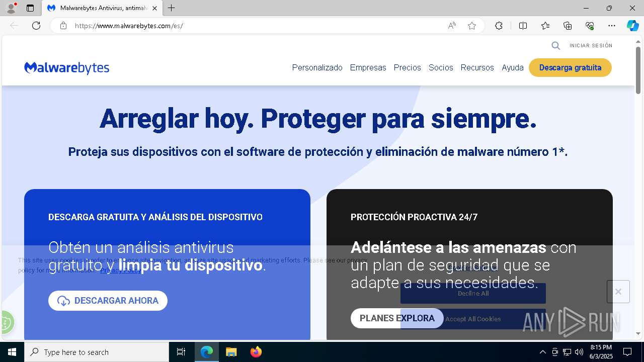Screen dimensions: 644x362
Task: Open Extensions puzzle icon
Action: [x=499, y=26]
